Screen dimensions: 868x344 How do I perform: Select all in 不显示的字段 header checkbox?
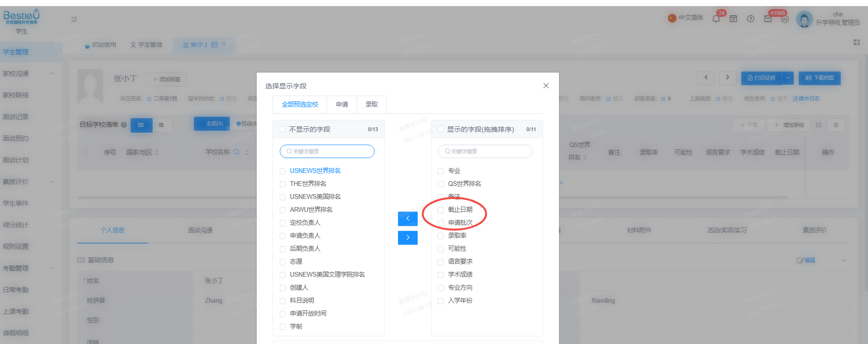(283, 129)
